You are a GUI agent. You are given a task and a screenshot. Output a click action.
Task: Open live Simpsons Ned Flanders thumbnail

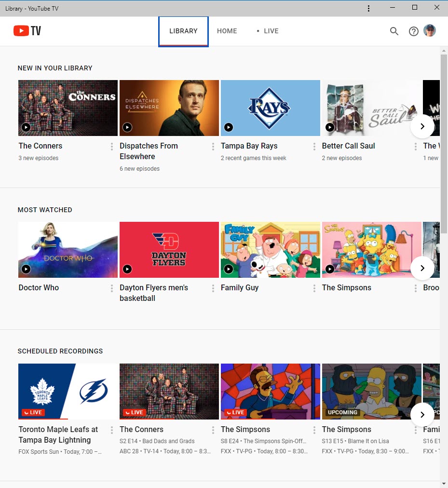pyautogui.click(x=270, y=392)
